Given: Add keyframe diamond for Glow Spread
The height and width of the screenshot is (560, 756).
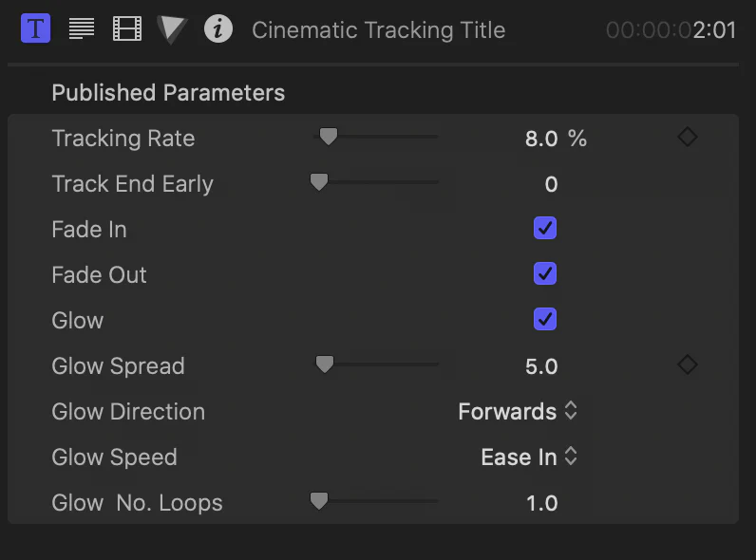Looking at the screenshot, I should 687,364.
